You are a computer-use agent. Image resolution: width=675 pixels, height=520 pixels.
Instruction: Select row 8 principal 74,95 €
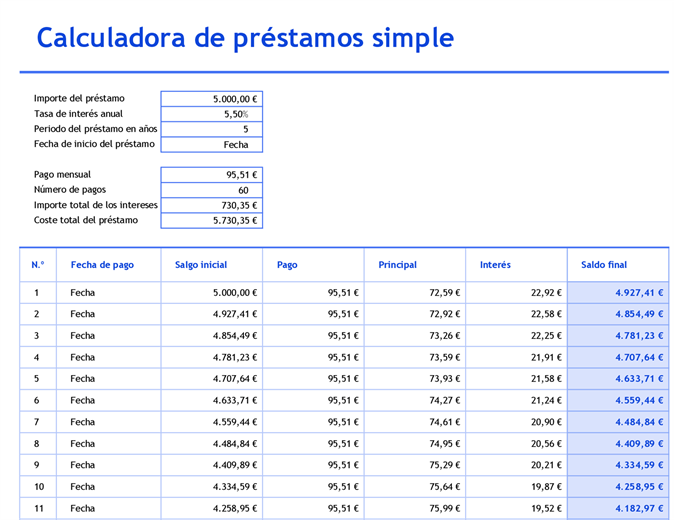click(415, 444)
